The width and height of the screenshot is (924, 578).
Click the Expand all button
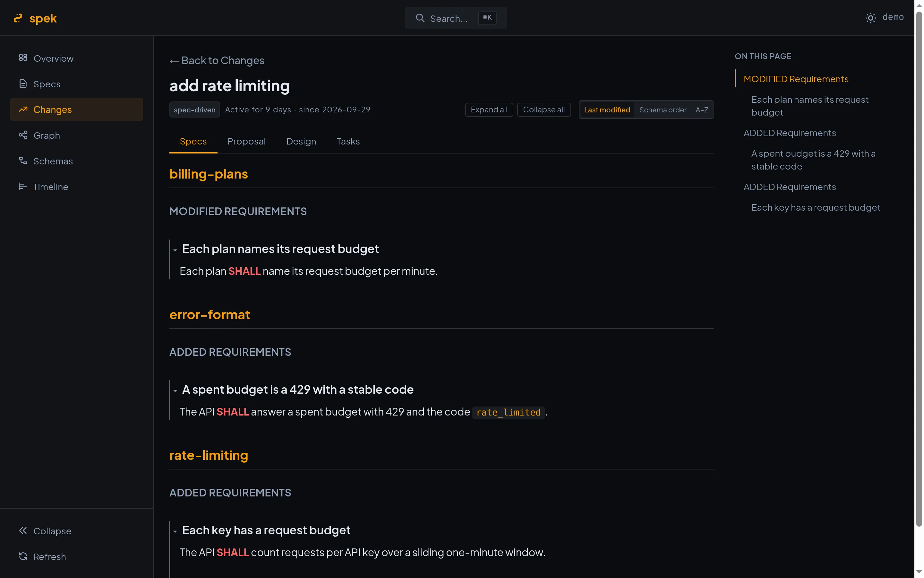489,110
